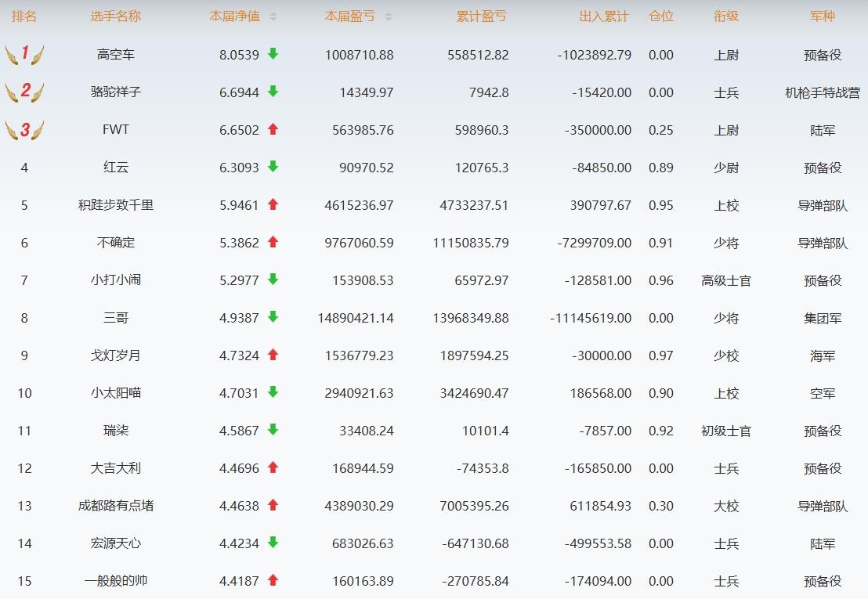
Task: Click red up arrow beside 4.4187
Action: pyautogui.click(x=273, y=580)
